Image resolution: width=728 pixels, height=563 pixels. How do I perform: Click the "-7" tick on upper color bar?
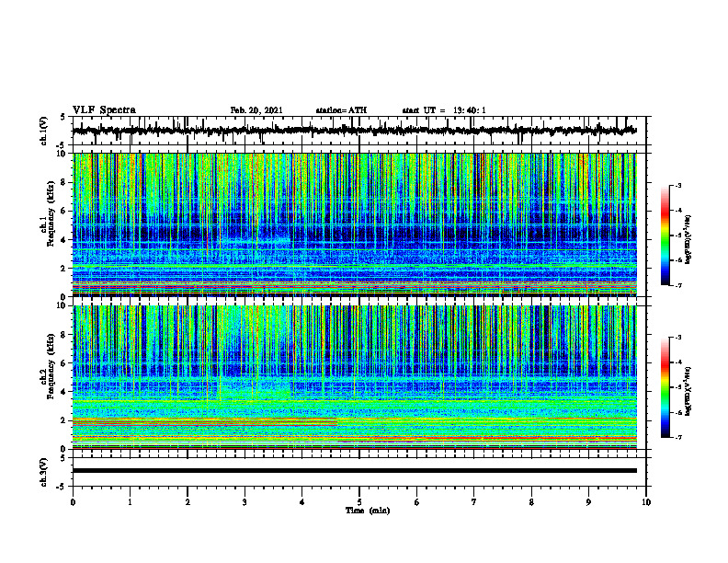678,286
